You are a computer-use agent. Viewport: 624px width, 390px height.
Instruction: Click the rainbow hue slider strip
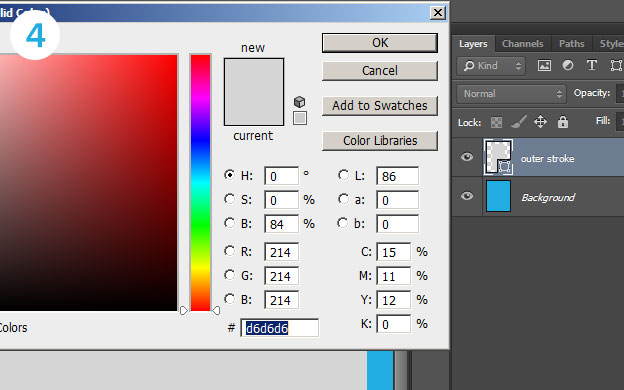pyautogui.click(x=200, y=183)
